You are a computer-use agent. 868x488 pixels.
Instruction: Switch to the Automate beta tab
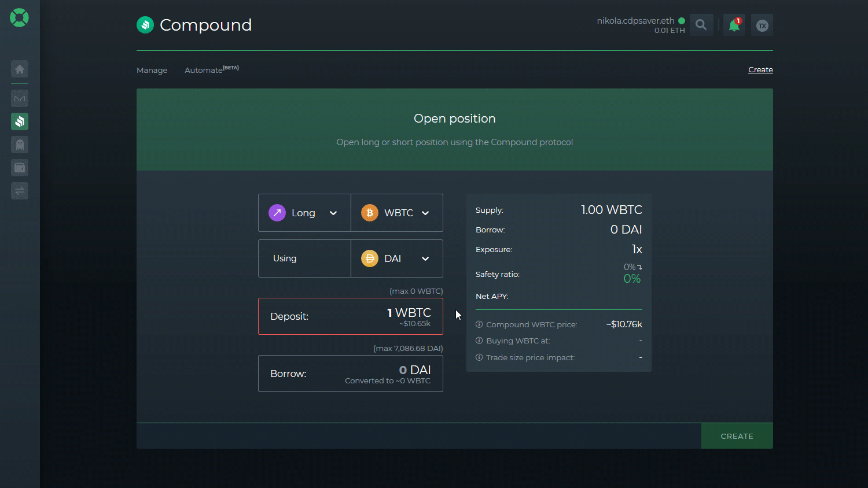(212, 69)
